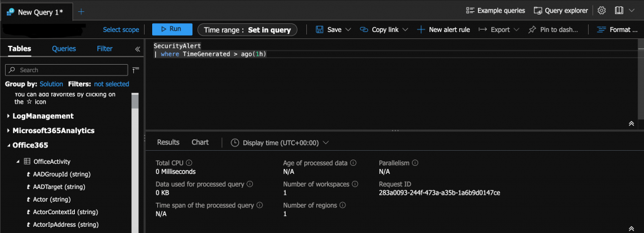The width and height of the screenshot is (644, 233).
Task: Click Age of processed data info icon
Action: coord(353,163)
